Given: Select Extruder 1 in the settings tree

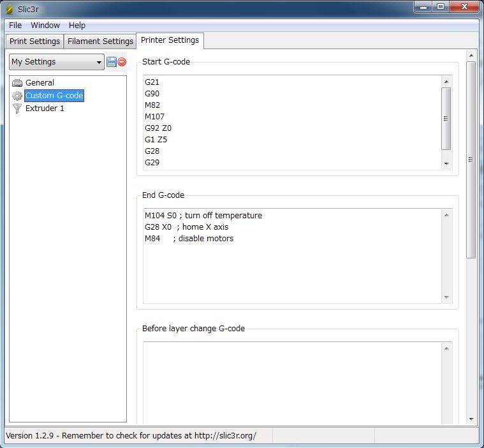Looking at the screenshot, I should click(45, 108).
